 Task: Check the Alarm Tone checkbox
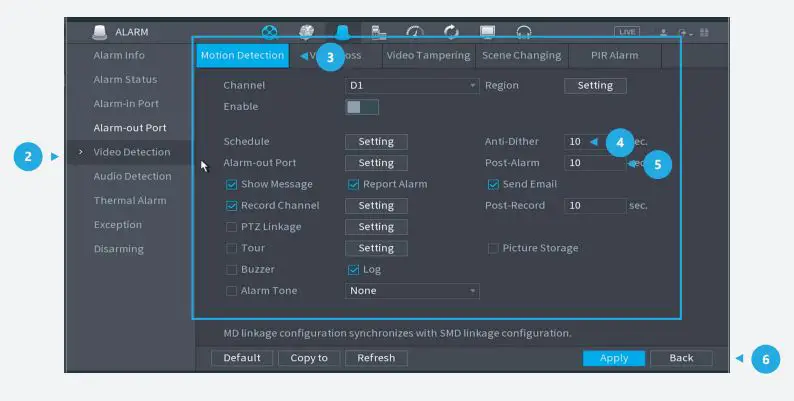pos(231,291)
